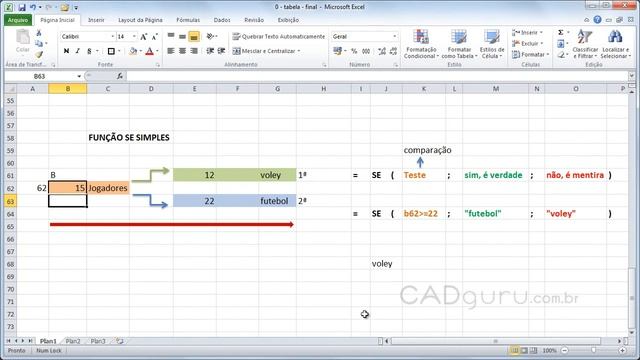This screenshot has width=640, height=360.
Task: Click the Decrease Decimal icon
Action: pyautogui.click(x=393, y=51)
